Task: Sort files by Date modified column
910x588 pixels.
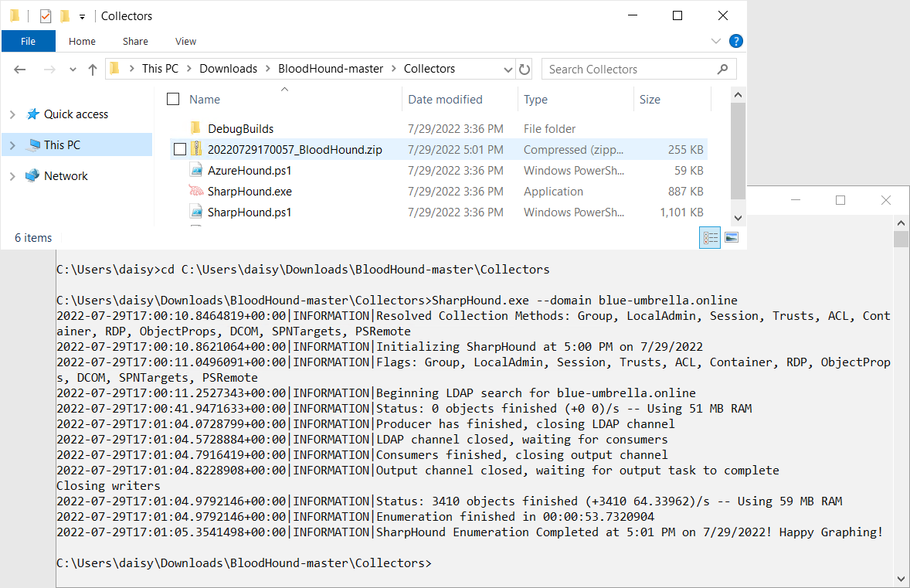Action: (445, 99)
